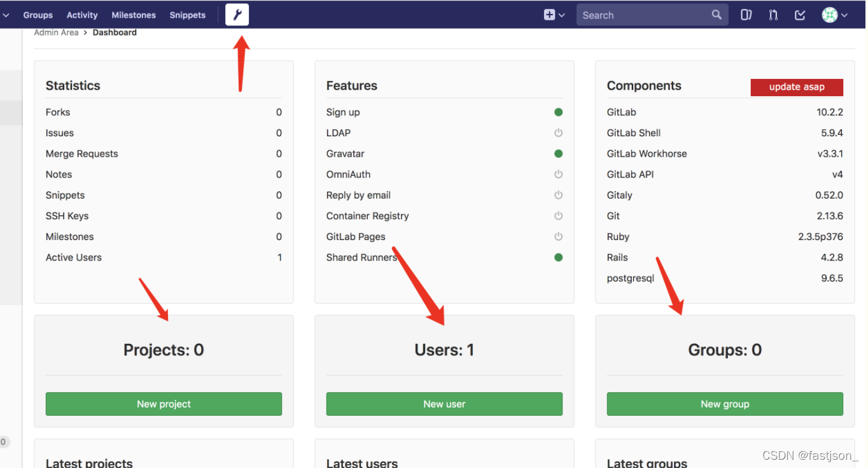Viewport: 868px width, 468px height.
Task: Click the New user button
Action: 444,404
